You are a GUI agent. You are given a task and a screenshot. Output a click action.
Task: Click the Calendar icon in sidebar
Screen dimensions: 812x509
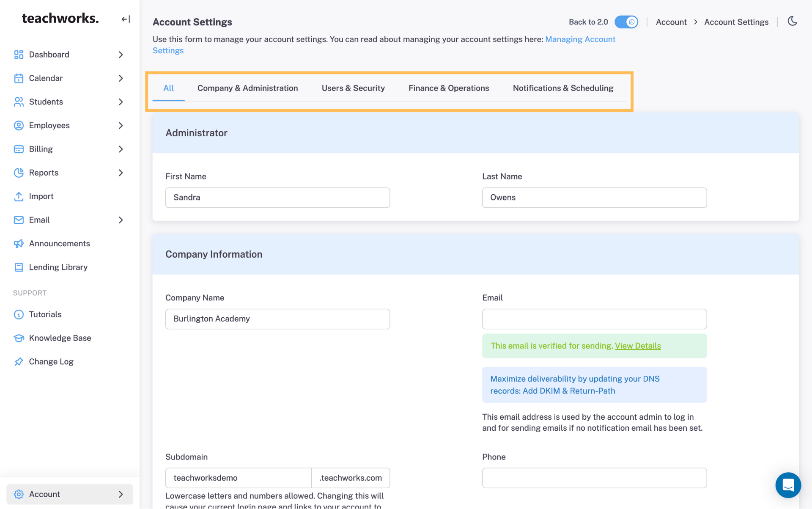pyautogui.click(x=19, y=78)
